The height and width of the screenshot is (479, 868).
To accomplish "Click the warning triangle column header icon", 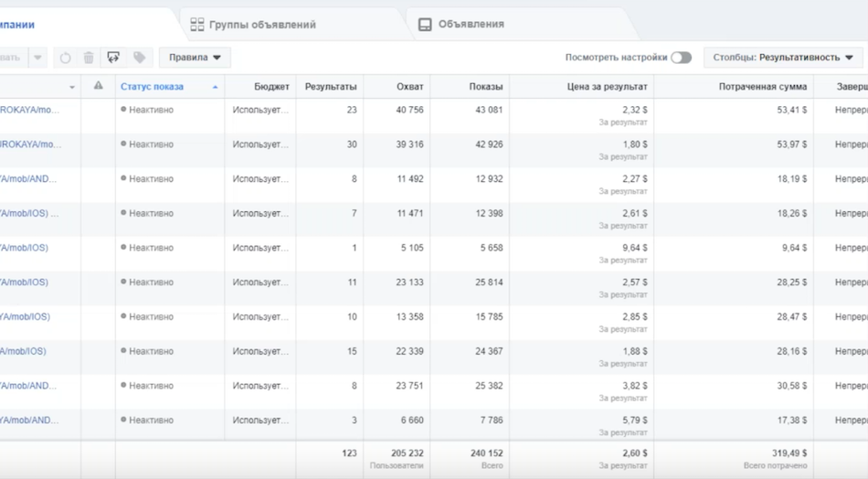I will click(x=98, y=86).
